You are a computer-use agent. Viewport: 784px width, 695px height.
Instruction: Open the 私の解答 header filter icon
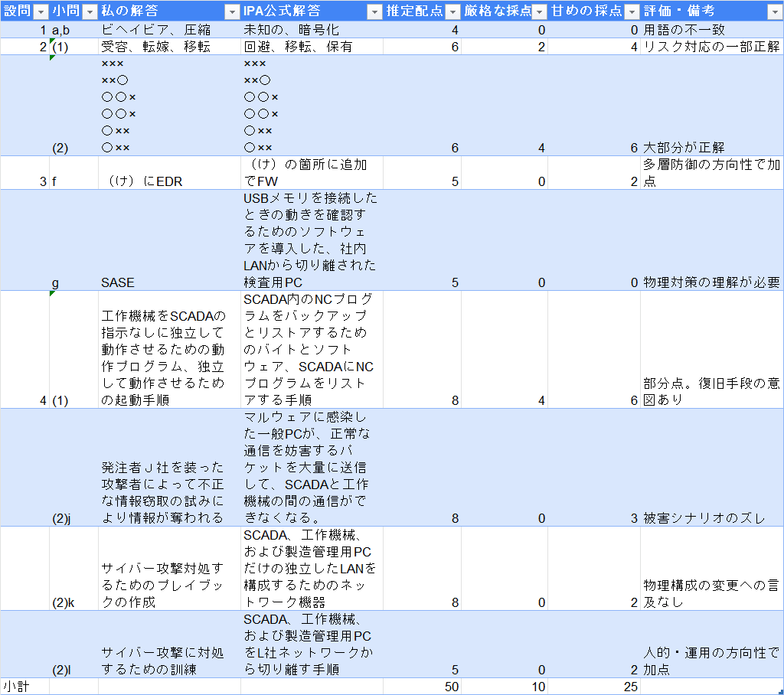coord(232,10)
